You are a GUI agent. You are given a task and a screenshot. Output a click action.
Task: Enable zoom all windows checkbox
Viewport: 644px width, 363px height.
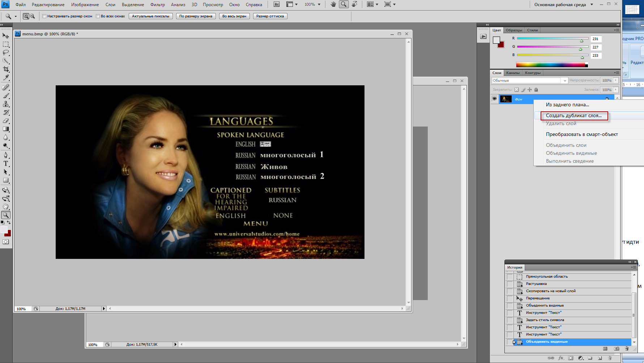pyautogui.click(x=98, y=16)
